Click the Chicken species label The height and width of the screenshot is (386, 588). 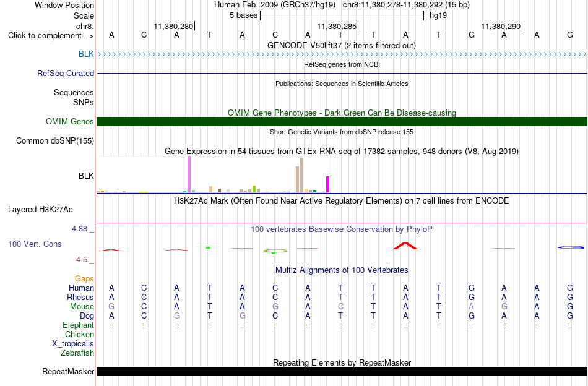point(79,334)
